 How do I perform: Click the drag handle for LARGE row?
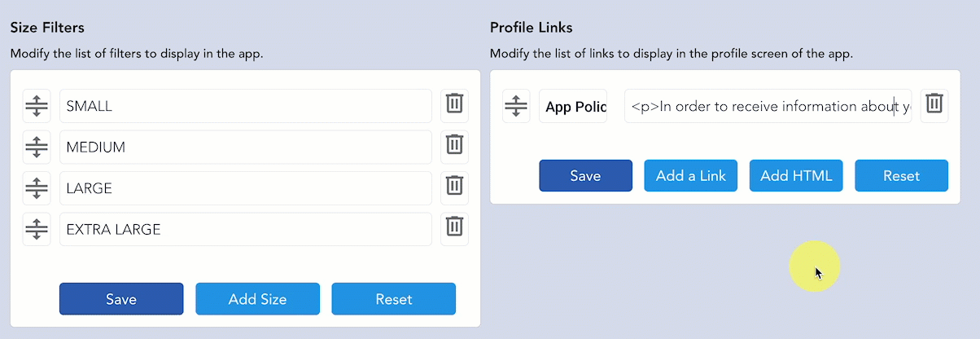coord(37,187)
